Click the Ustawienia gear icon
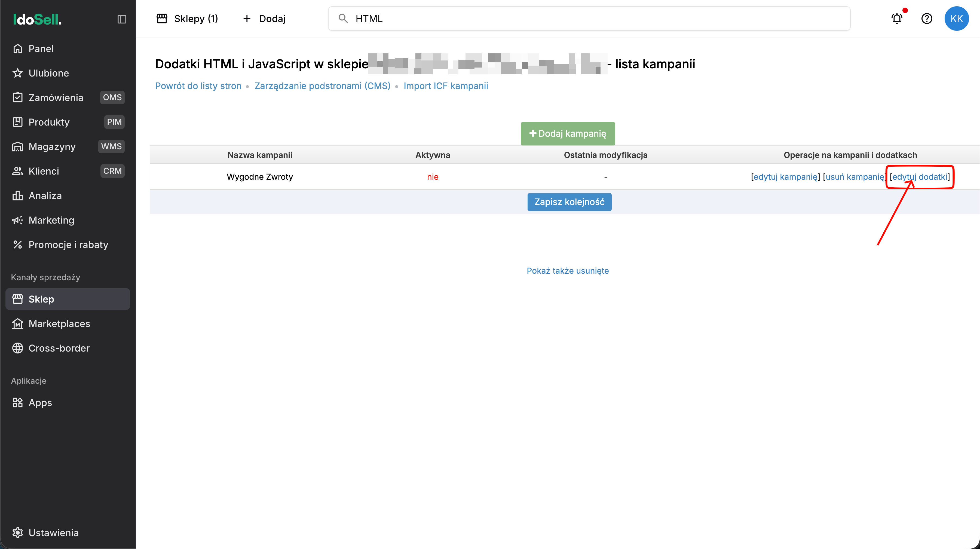 [x=17, y=533]
